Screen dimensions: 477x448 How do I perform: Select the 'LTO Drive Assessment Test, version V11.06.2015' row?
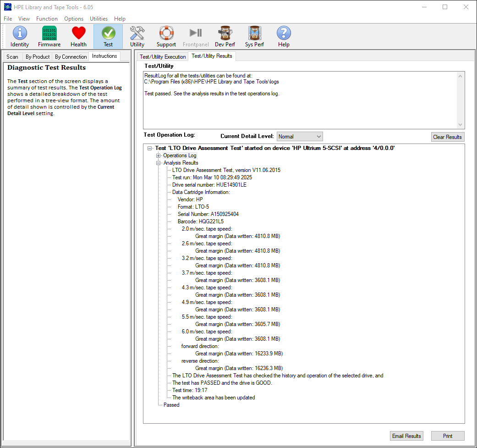point(226,170)
